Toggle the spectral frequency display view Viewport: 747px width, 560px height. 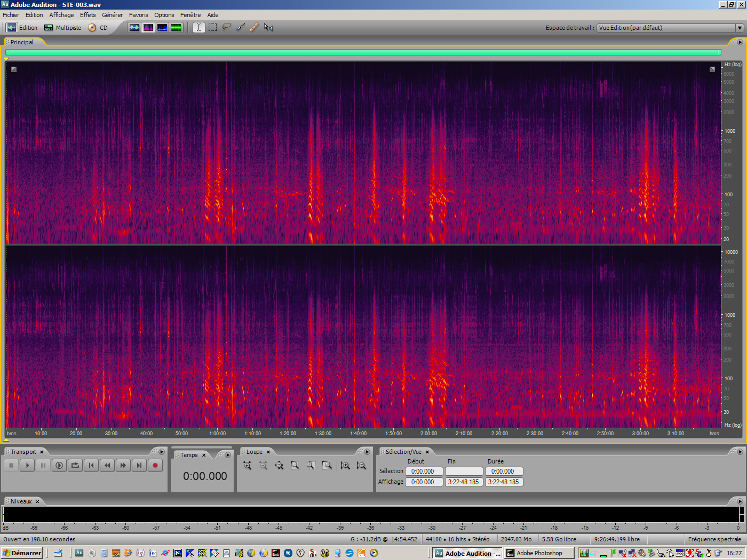(148, 27)
